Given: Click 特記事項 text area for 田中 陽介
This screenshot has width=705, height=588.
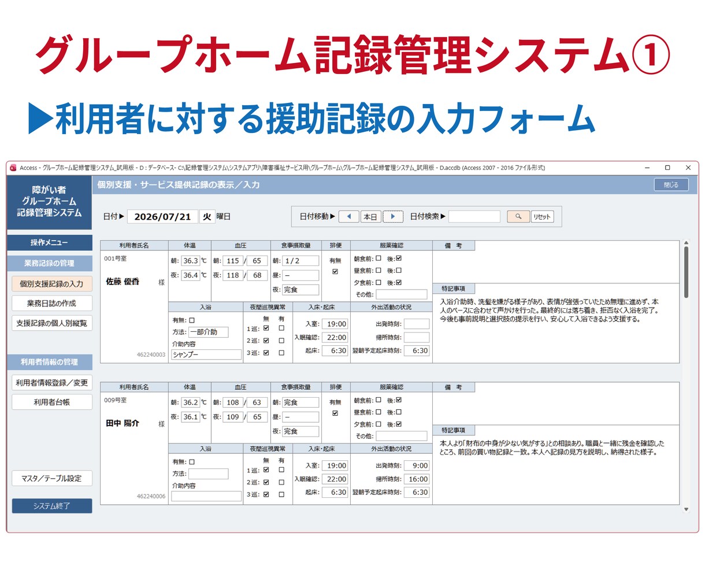Looking at the screenshot, I should click(x=556, y=469).
